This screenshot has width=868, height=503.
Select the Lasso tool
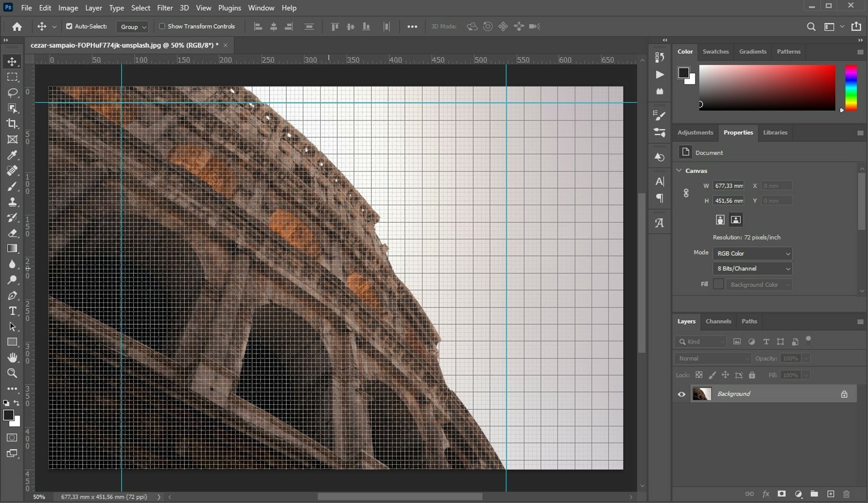pos(12,93)
